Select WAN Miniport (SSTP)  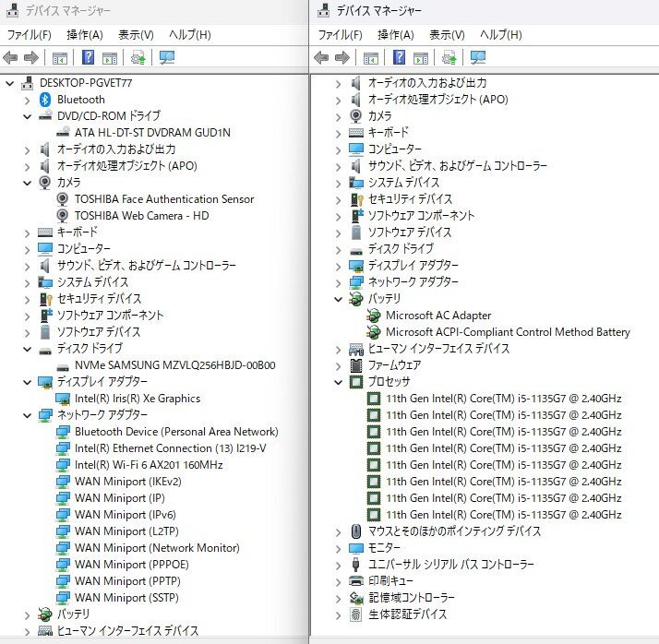[x=126, y=598]
